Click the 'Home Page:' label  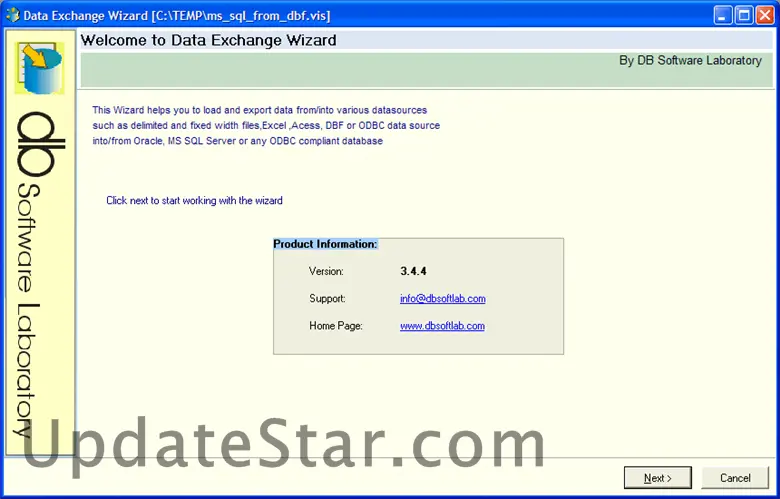(336, 326)
